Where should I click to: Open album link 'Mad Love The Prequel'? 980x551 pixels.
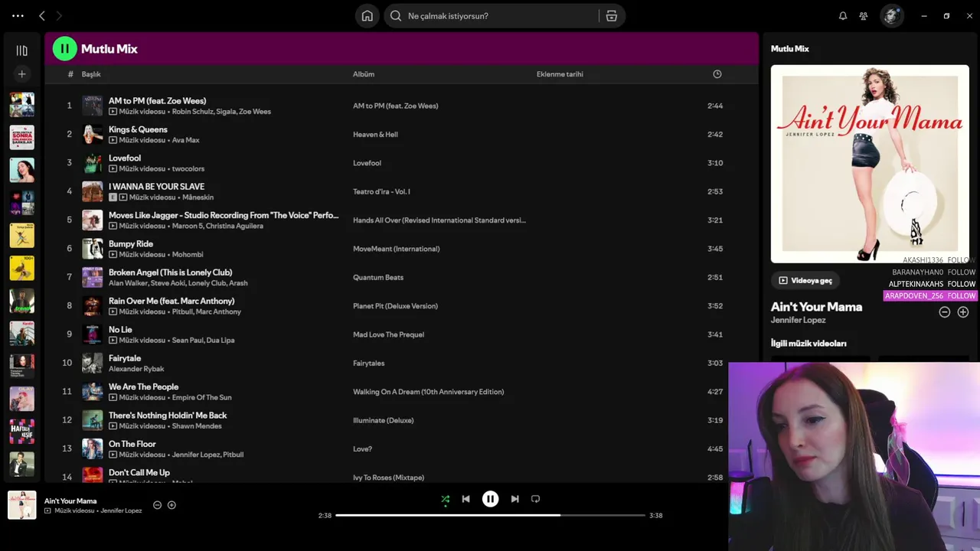(388, 334)
